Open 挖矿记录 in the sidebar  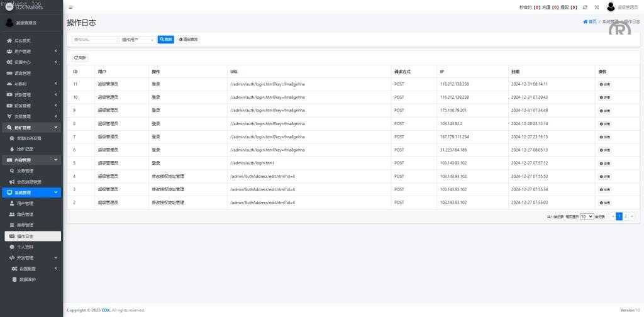click(25, 149)
